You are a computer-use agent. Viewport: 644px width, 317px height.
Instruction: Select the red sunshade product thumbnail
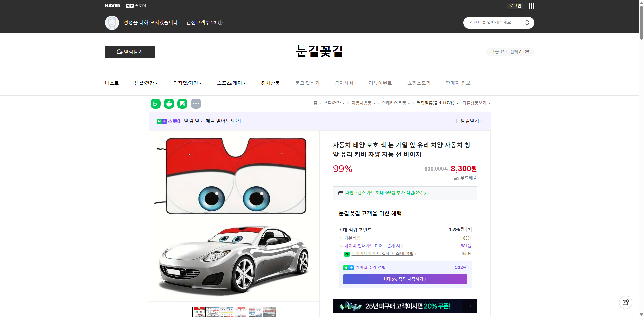click(x=198, y=312)
